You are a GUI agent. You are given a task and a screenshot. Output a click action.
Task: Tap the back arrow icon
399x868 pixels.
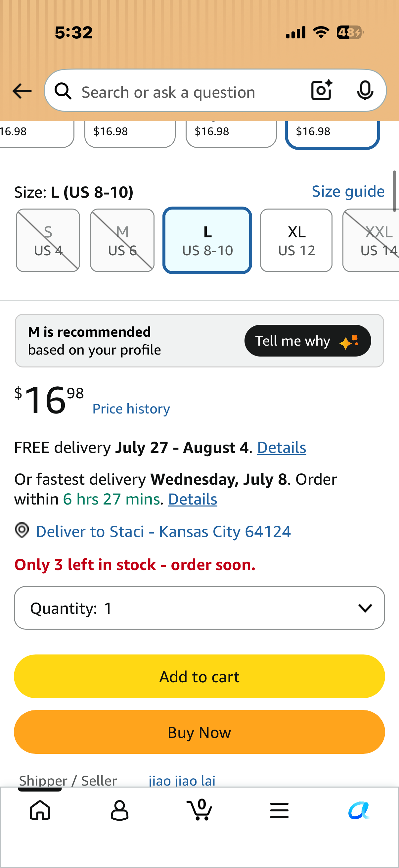point(22,91)
